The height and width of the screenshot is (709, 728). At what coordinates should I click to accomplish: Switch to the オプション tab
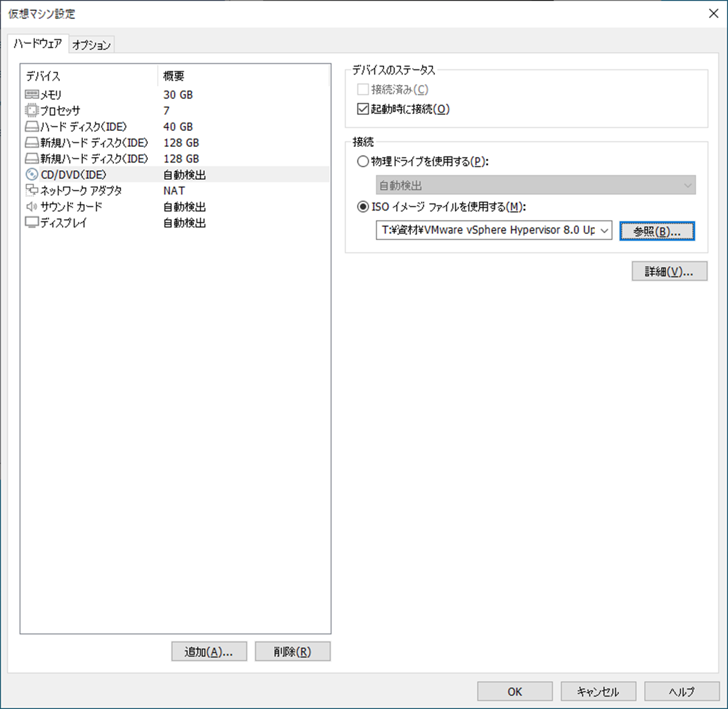pos(91,45)
